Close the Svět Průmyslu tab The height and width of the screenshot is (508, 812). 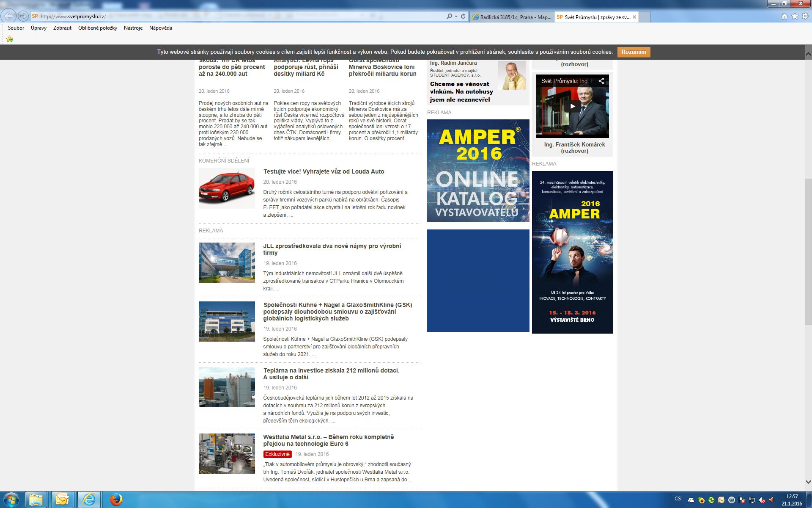(634, 17)
